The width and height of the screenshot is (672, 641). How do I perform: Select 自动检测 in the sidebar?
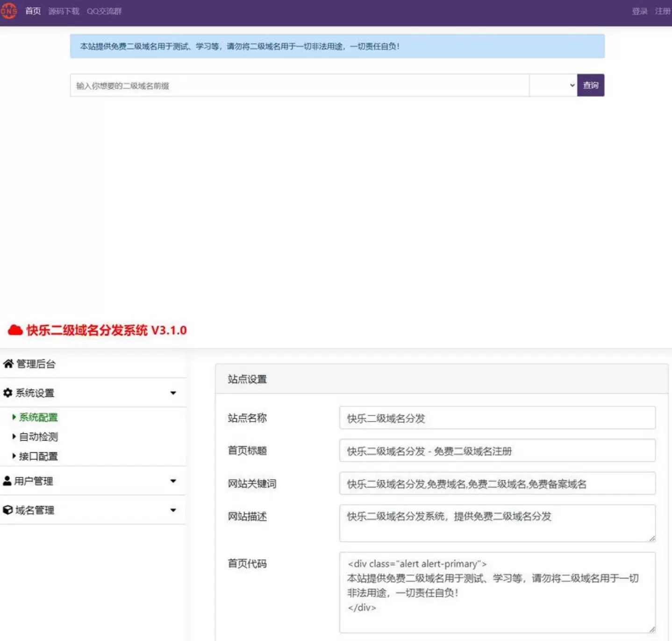pos(38,437)
